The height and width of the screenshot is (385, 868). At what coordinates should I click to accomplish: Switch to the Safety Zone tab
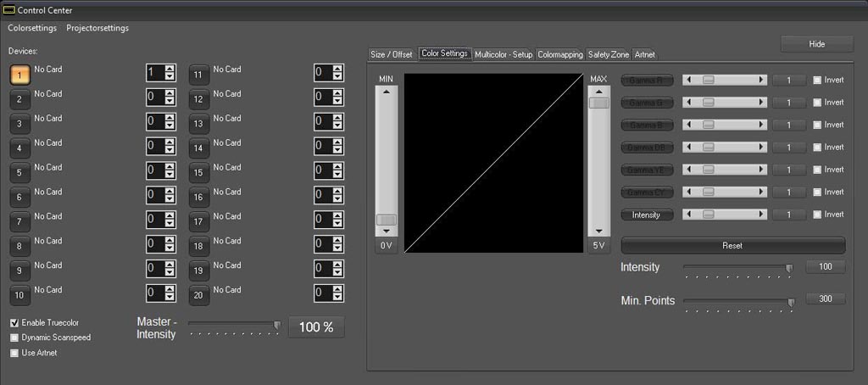click(x=608, y=54)
